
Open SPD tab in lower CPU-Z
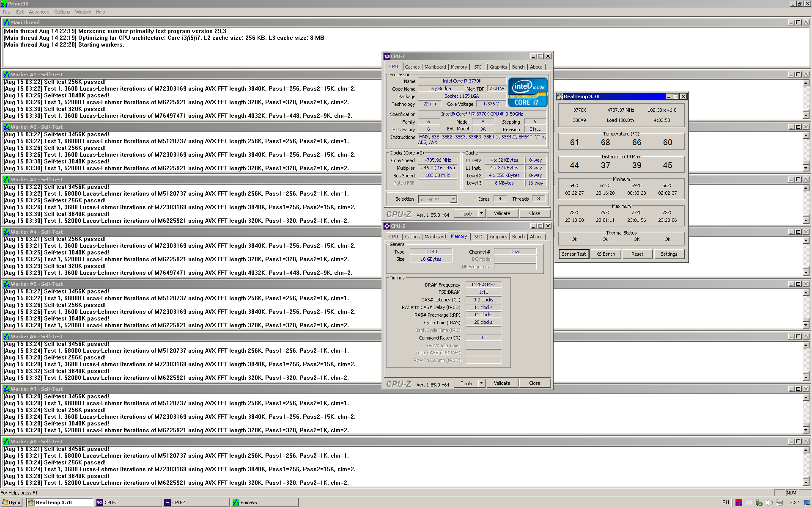click(x=478, y=237)
